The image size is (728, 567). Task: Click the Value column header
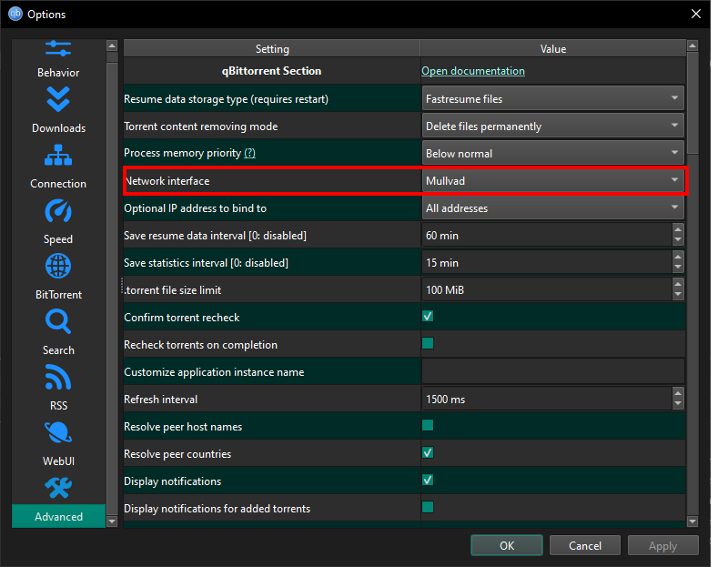(553, 49)
